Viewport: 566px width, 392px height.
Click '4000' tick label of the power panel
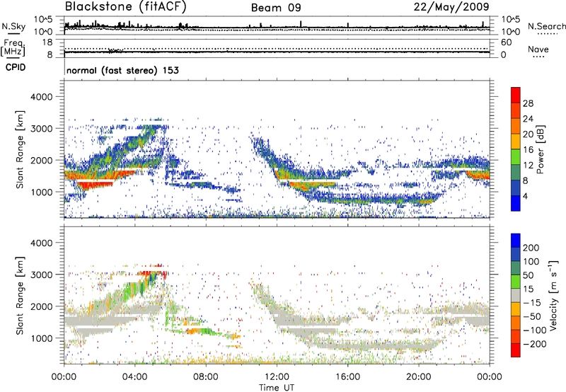pos(41,97)
